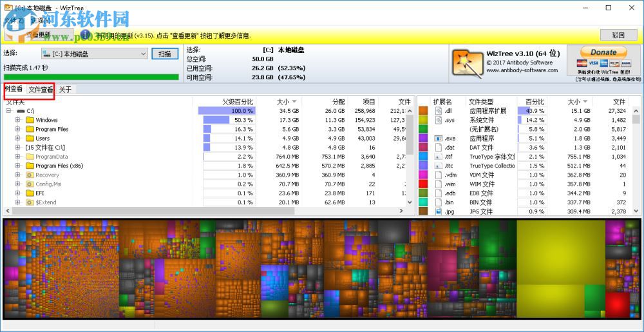
Task: Click the 驳回 dismiss button
Action: tap(618, 35)
